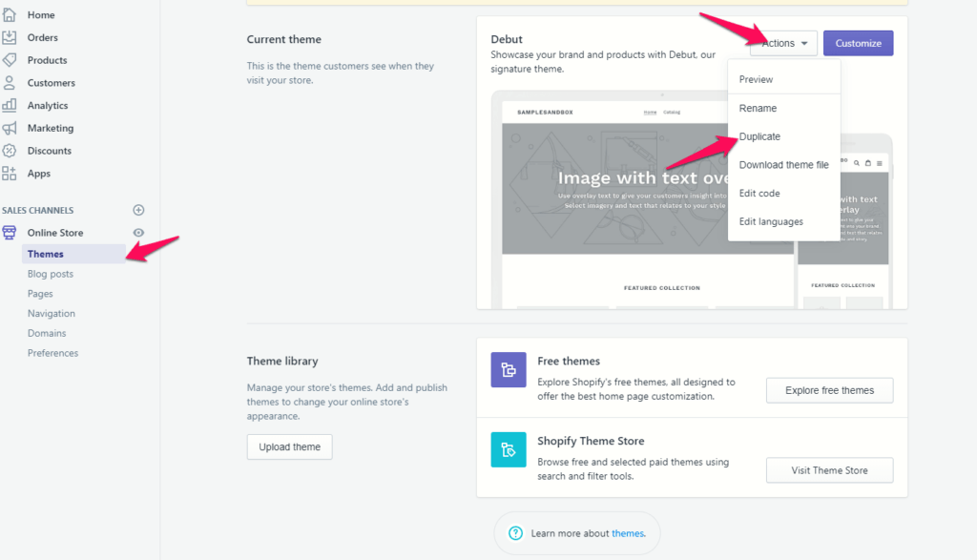Open Analytics section

pyautogui.click(x=48, y=105)
